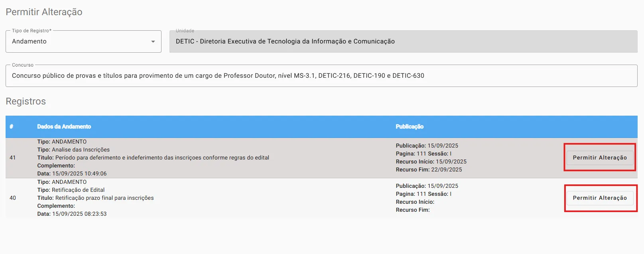Select row number 41
Screen dimensions: 644x254
(13, 158)
